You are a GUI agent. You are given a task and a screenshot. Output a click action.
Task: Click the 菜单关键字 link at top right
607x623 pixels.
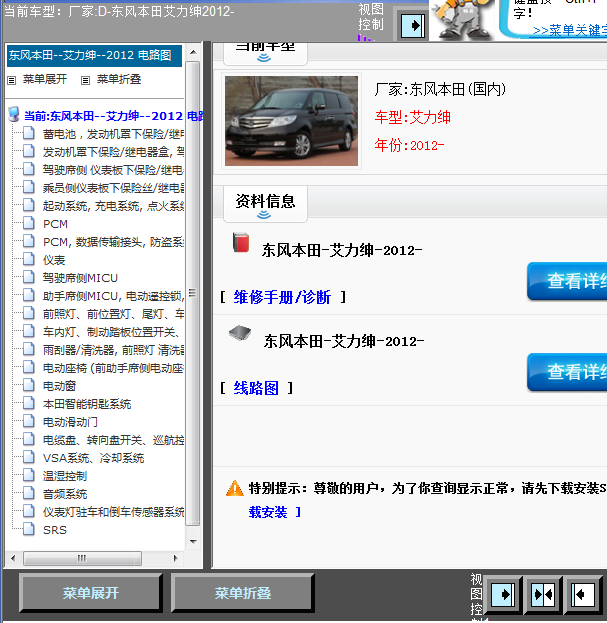coord(570,30)
